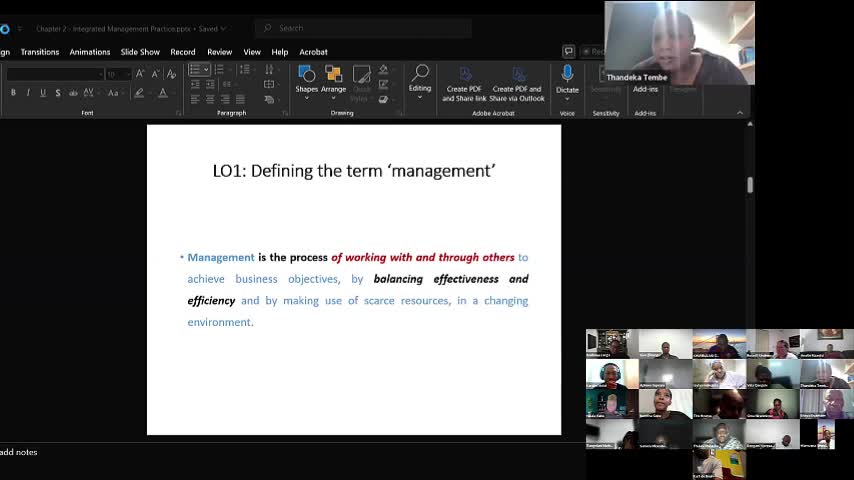Clear all formatting from the selection
The image size is (854, 480).
pyautogui.click(x=171, y=73)
